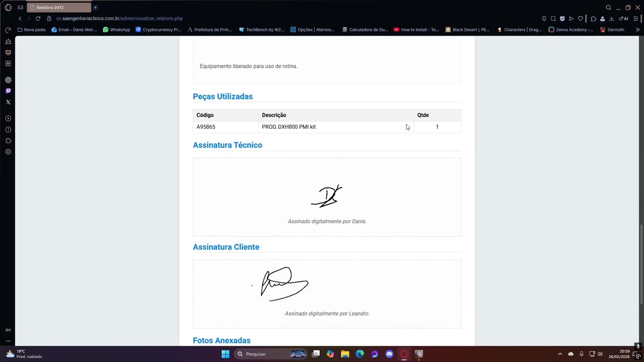644x362 pixels.
Task: Open the extensions cube icon
Action: (x=593, y=19)
